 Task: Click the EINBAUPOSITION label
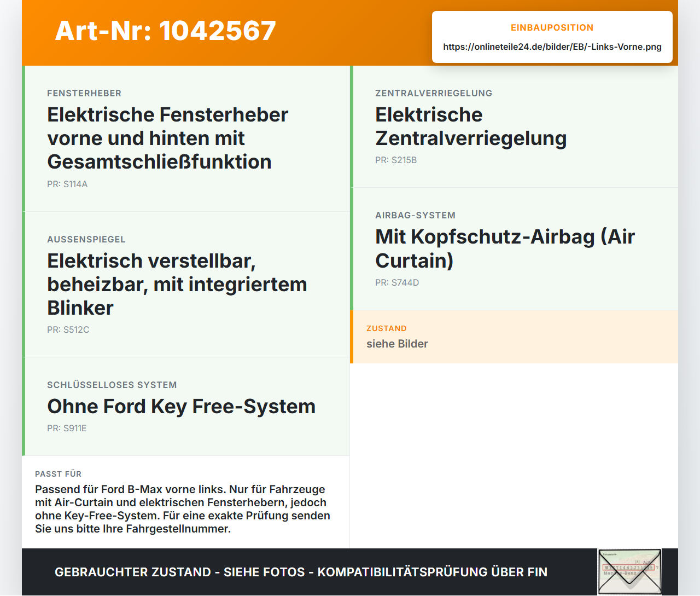(x=552, y=27)
